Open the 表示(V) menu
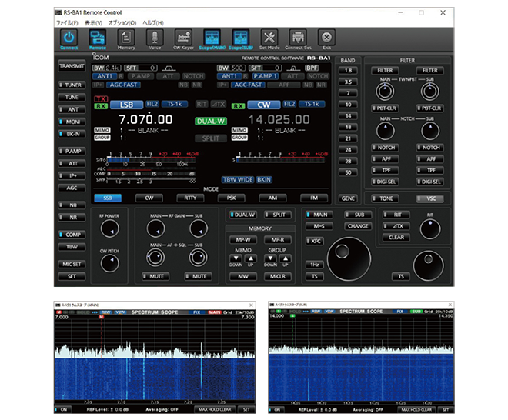 (93, 22)
